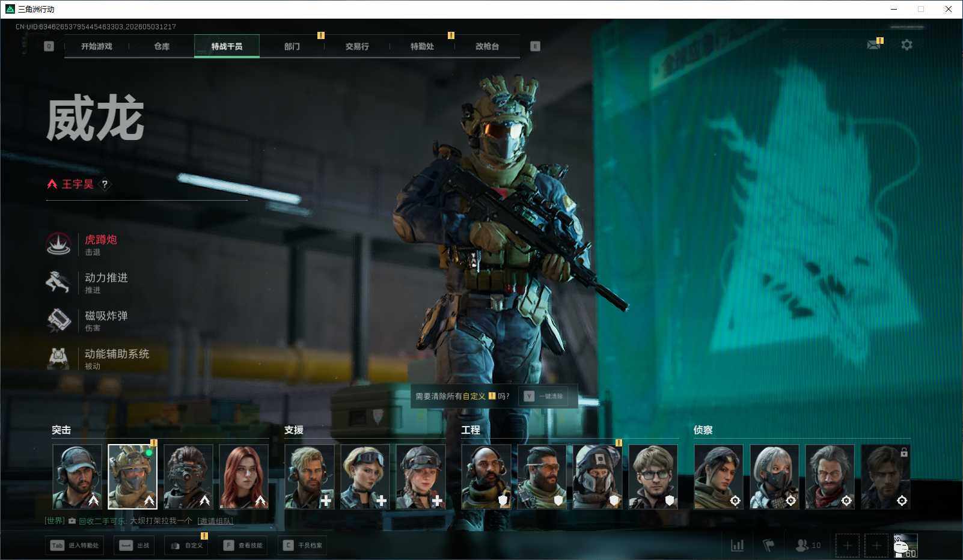Open the settings gear icon
963x560 pixels.
point(906,44)
